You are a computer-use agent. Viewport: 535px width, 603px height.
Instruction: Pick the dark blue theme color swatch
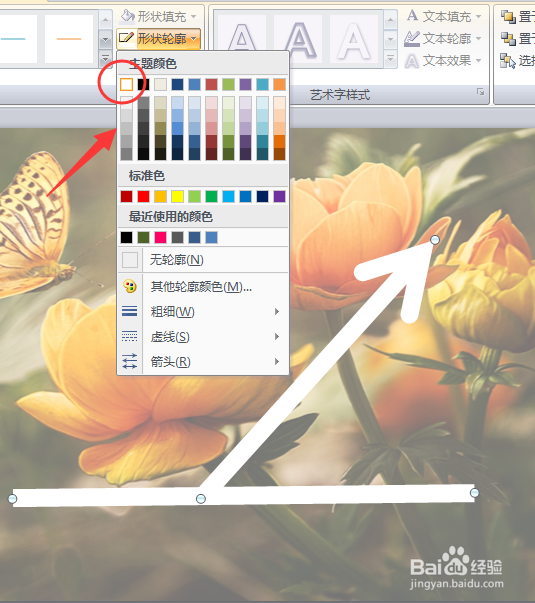click(x=177, y=85)
